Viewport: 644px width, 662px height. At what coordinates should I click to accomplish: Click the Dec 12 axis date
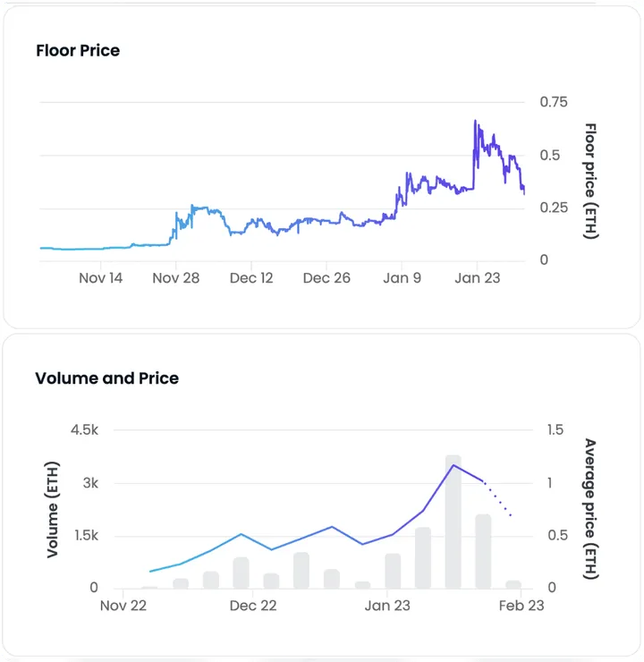(x=251, y=278)
